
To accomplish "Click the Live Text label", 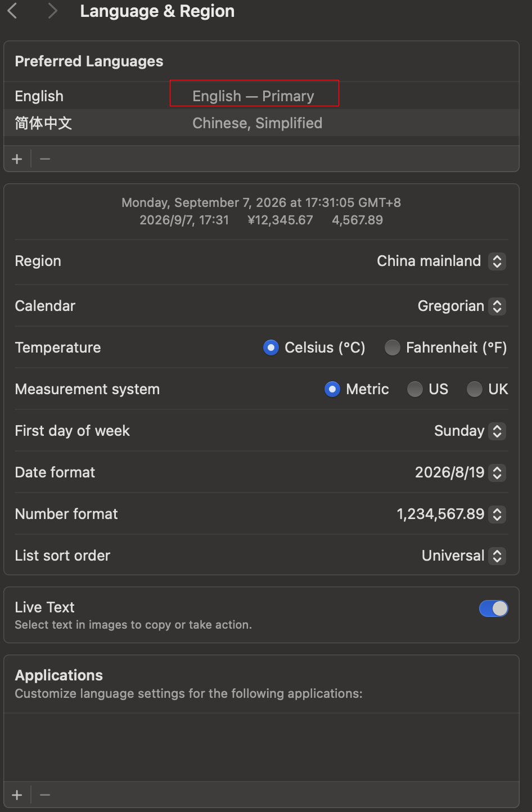I will click(45, 607).
